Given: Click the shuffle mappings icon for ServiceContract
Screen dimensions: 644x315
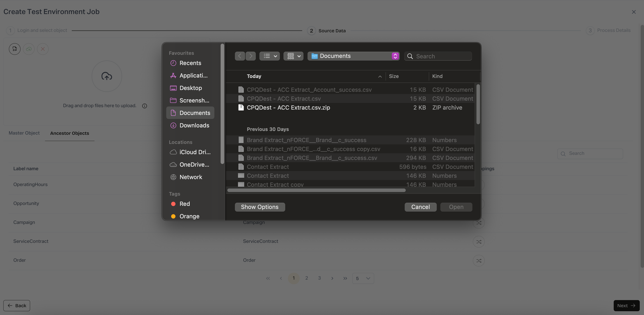Looking at the screenshot, I should tap(478, 242).
